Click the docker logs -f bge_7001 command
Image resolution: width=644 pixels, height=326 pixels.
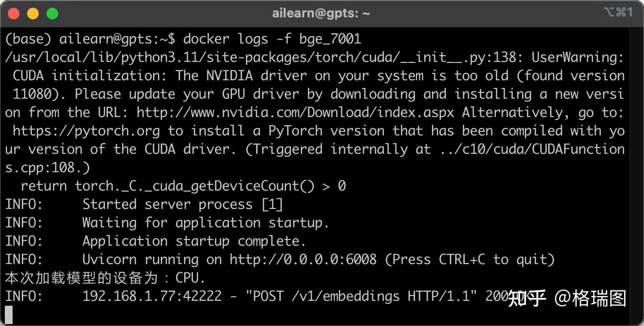pos(272,39)
